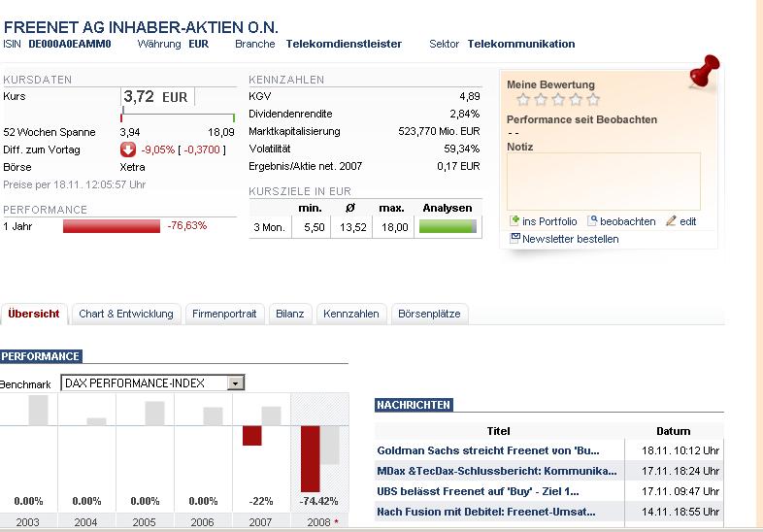
Task: Switch to the 'Firmenportrait' tab
Action: pyautogui.click(x=224, y=314)
